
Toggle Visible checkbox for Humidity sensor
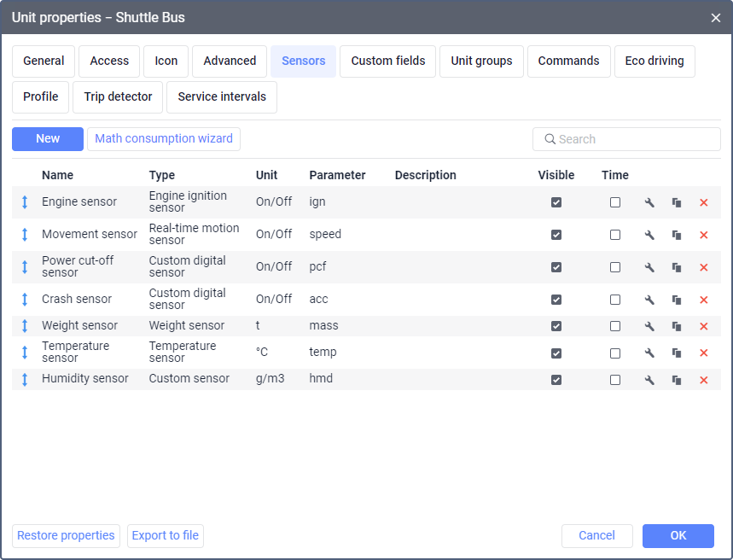[556, 380]
